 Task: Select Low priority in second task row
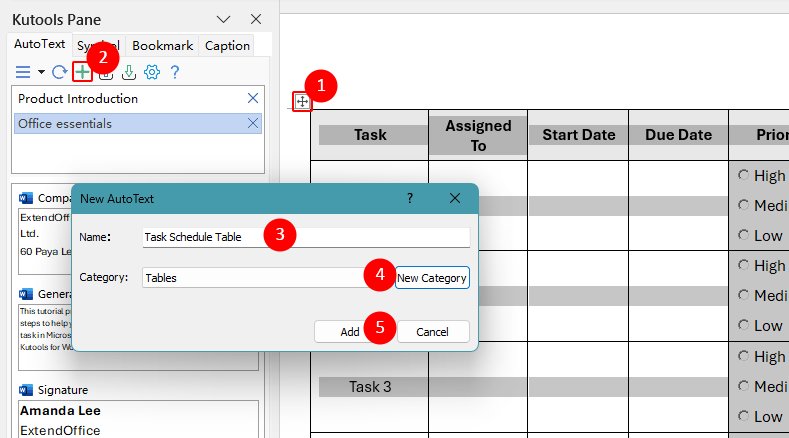point(743,325)
